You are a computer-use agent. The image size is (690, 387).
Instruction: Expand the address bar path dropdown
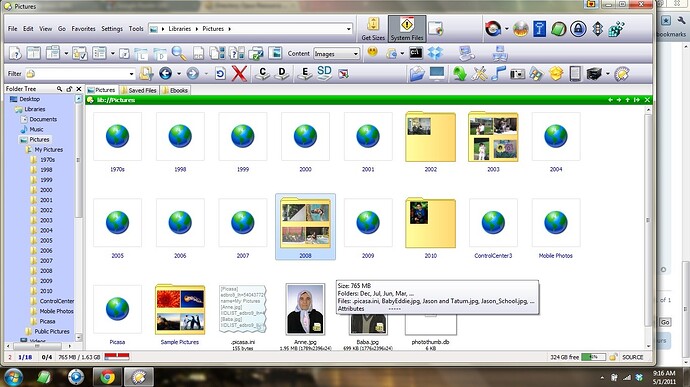[349, 29]
